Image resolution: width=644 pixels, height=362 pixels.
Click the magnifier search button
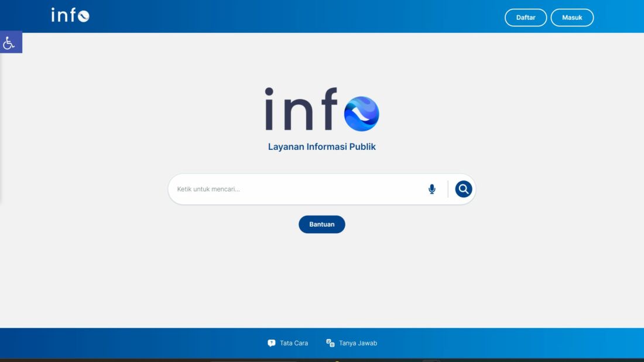click(x=463, y=189)
